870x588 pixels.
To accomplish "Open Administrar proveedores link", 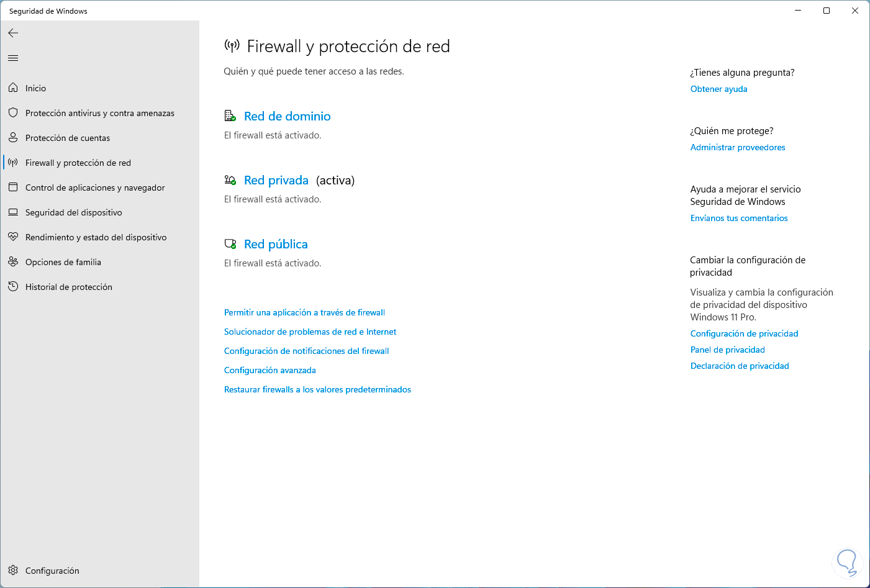I will tap(737, 147).
